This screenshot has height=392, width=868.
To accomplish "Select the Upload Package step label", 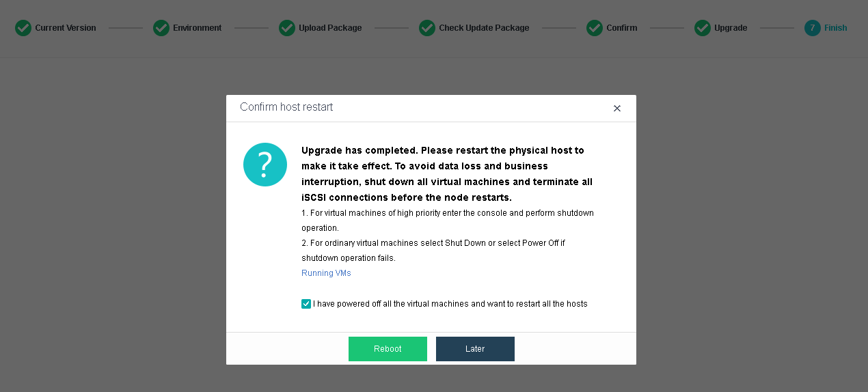I will [x=330, y=28].
